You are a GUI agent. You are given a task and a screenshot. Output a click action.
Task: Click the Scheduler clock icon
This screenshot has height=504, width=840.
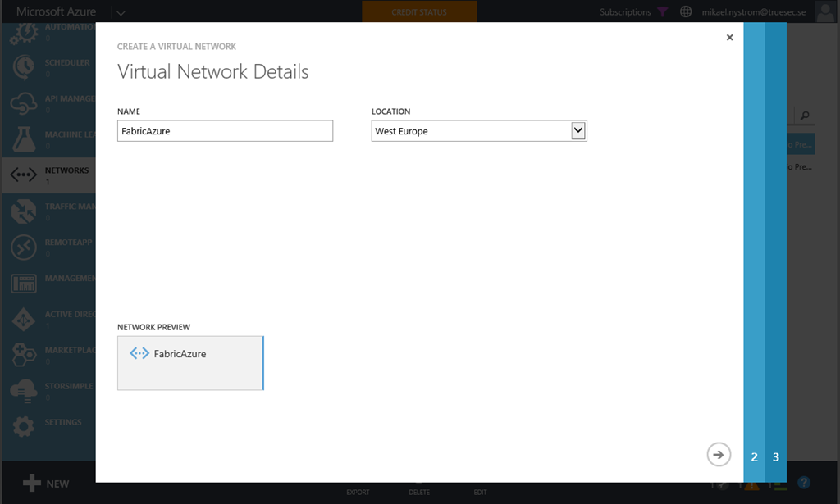pyautogui.click(x=24, y=67)
